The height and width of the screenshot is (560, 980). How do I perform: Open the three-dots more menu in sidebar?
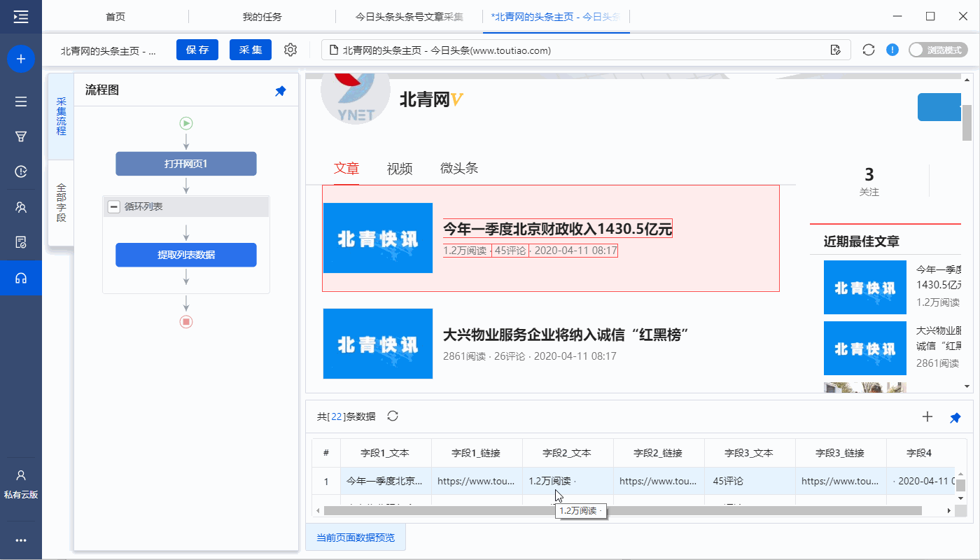[21, 540]
